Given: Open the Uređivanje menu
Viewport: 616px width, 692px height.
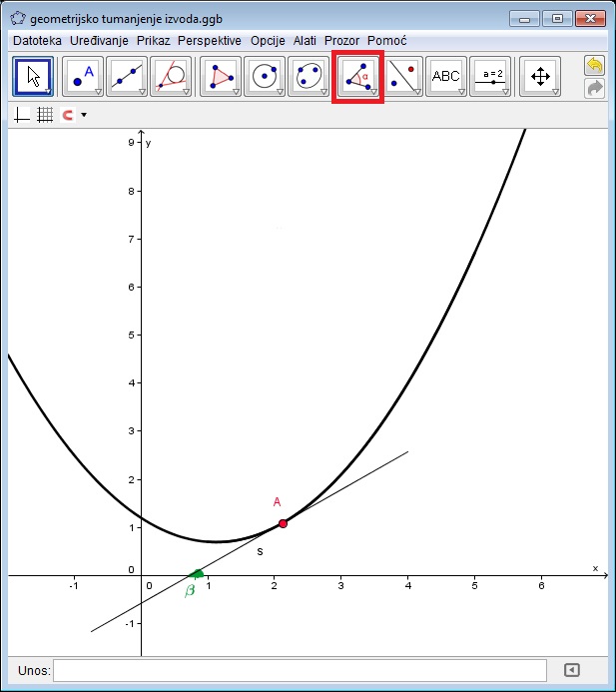Looking at the screenshot, I should 99,41.
